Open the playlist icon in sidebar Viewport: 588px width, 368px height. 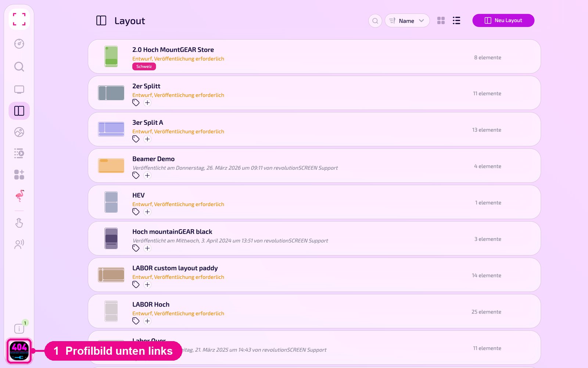click(x=19, y=153)
